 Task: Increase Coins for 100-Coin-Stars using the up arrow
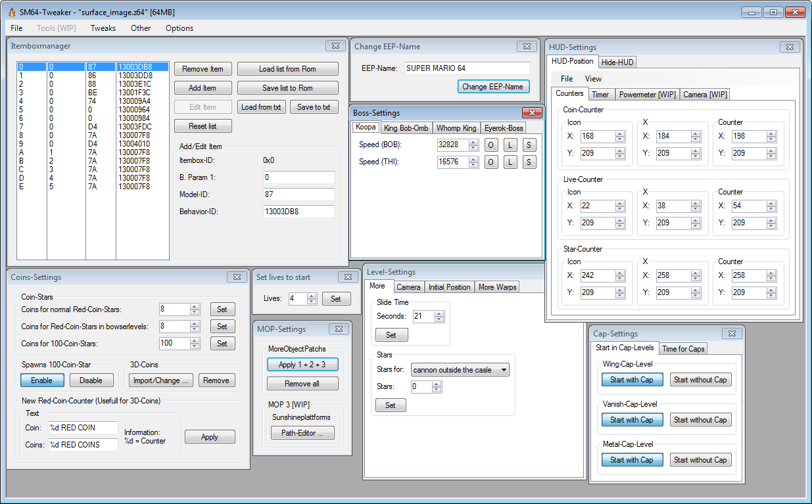click(195, 340)
